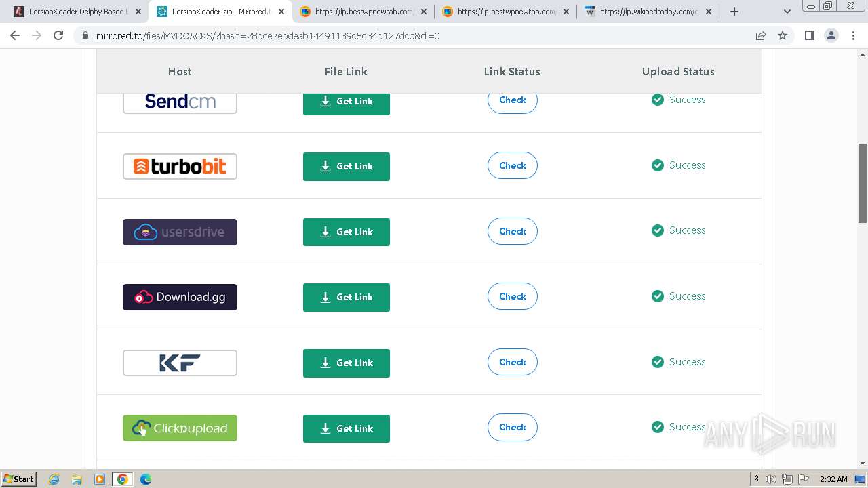The height and width of the screenshot is (488, 868).
Task: Bookmark this page with star icon
Action: (783, 35)
